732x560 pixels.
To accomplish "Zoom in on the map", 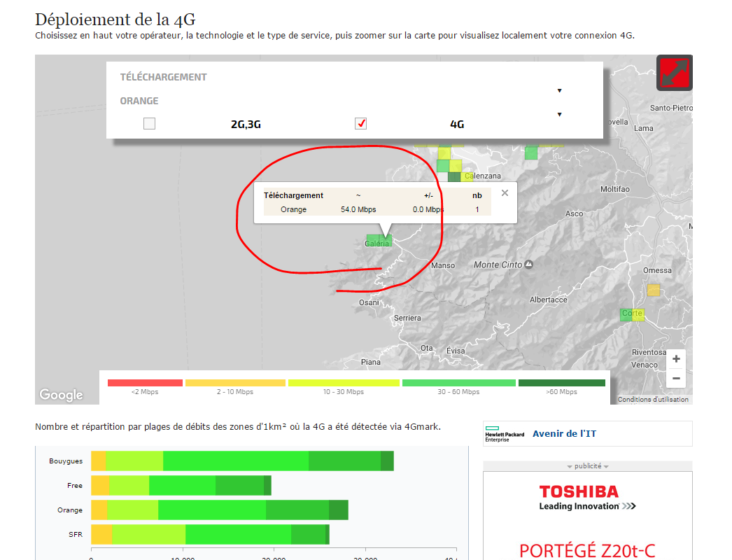I will coord(676,359).
